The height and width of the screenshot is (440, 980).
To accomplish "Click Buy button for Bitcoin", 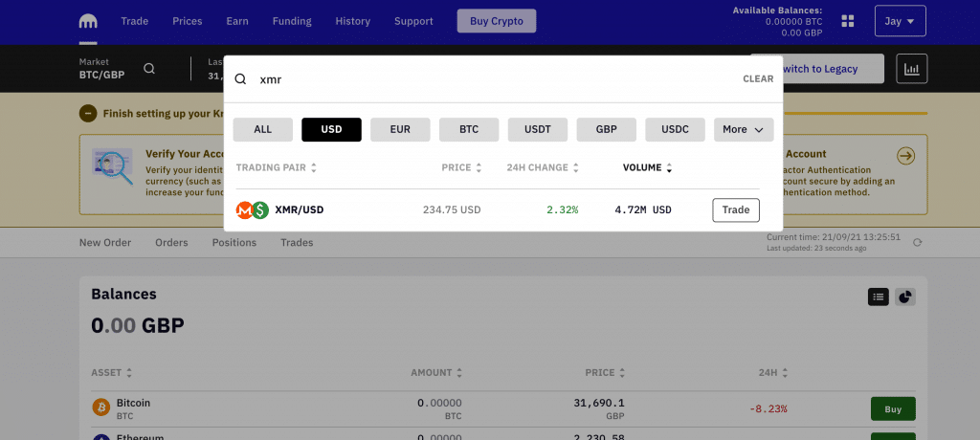I will coord(893,408).
